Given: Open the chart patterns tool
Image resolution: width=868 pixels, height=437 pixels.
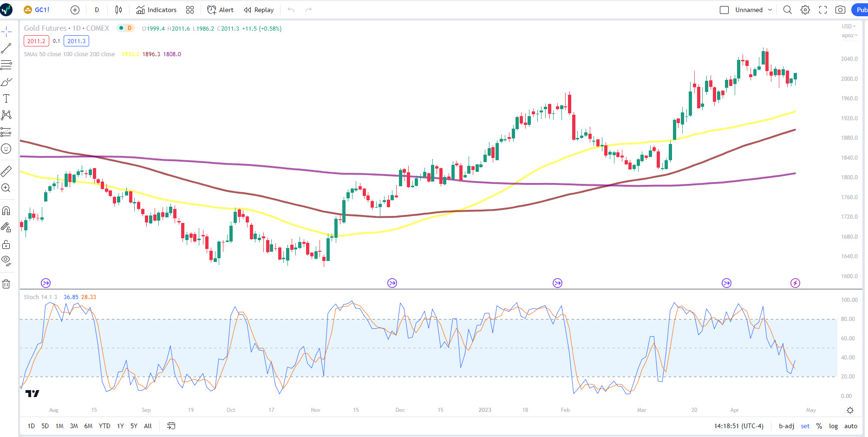Looking at the screenshot, I should click(6, 115).
